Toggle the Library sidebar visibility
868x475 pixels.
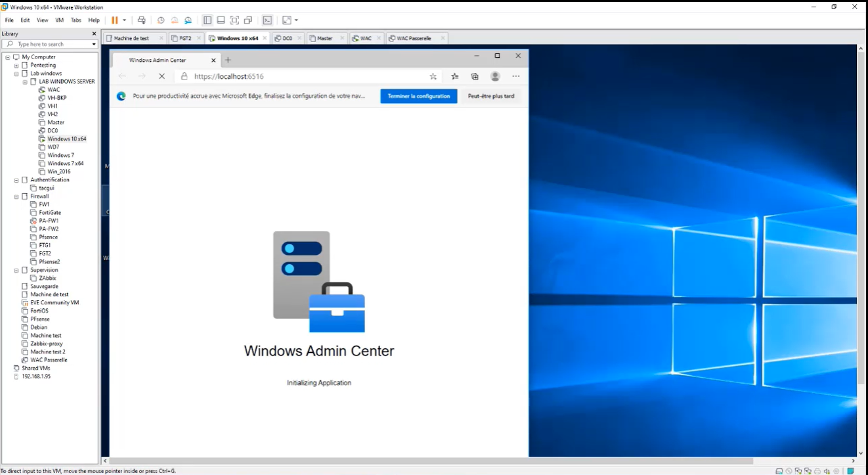(x=207, y=20)
